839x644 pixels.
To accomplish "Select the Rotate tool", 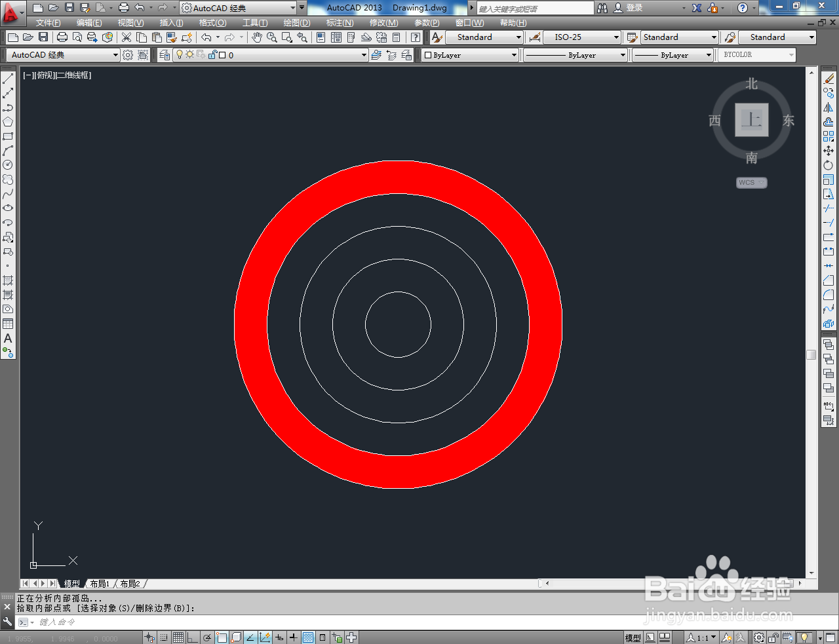I will pyautogui.click(x=829, y=165).
